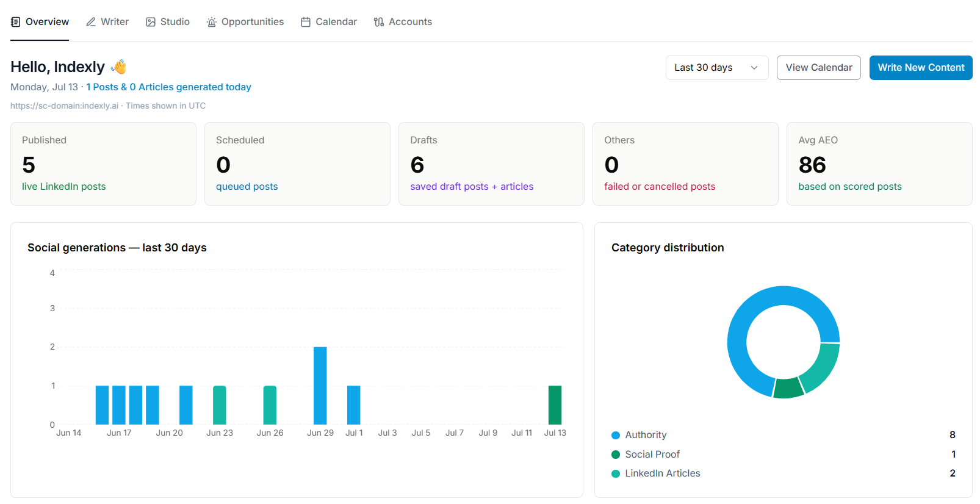The height and width of the screenshot is (504, 980).
Task: Click the waving hand emoji
Action: click(119, 67)
